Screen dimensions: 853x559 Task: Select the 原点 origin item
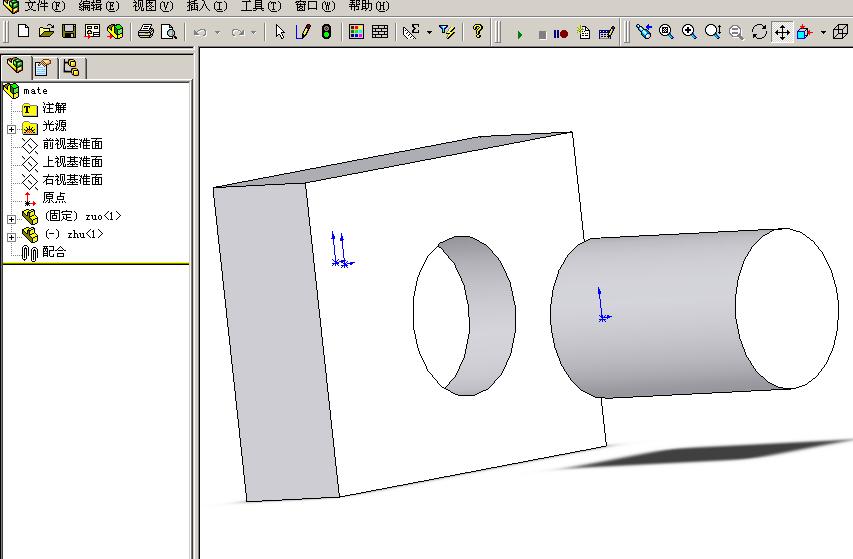[54, 198]
